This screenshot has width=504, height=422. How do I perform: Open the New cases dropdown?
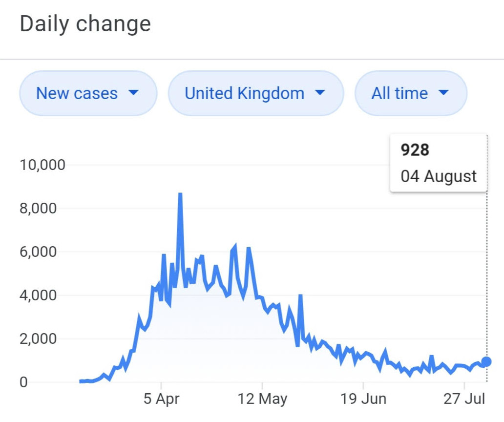click(88, 93)
